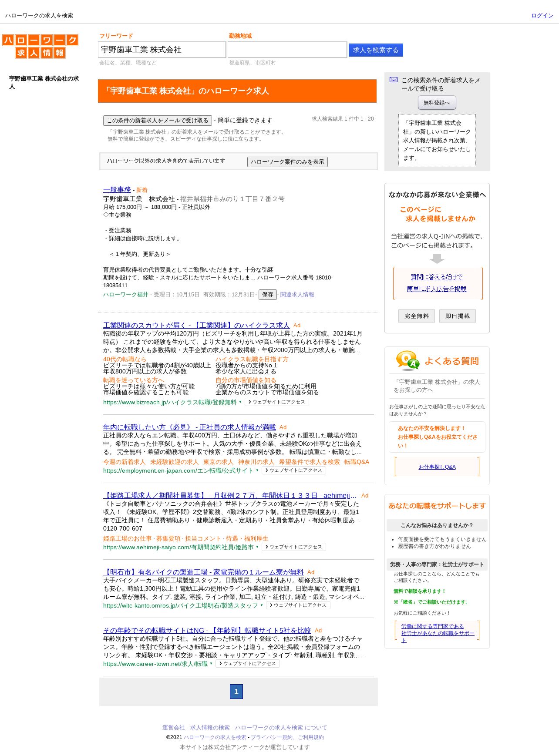
Task: Open dropdown arrow next to employment.en-japan.com URL
Action: point(257,470)
